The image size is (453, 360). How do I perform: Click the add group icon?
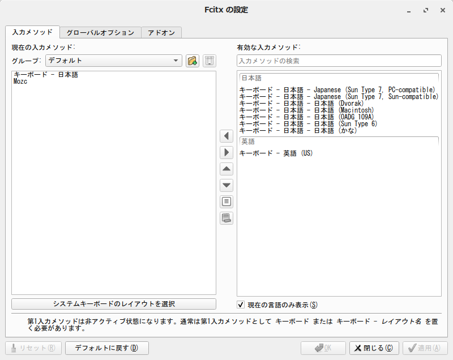[192, 61]
